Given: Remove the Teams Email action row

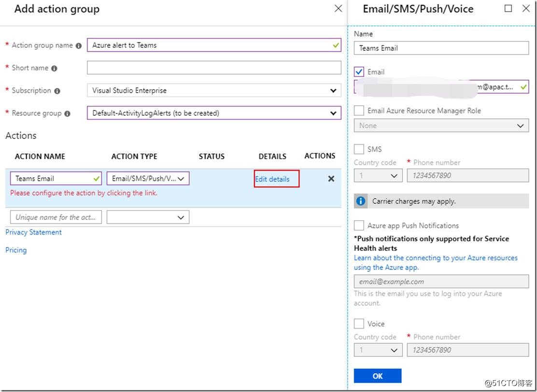Looking at the screenshot, I should (x=331, y=179).
